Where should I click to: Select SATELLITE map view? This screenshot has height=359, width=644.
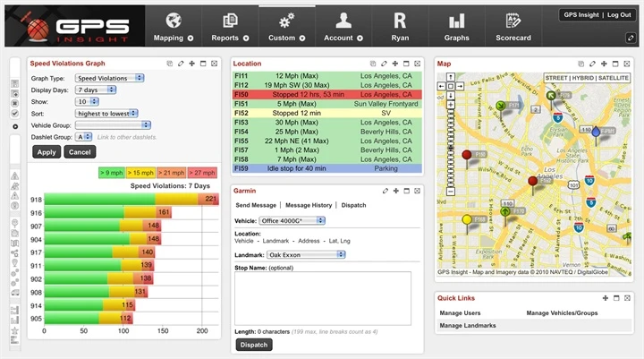click(x=614, y=78)
